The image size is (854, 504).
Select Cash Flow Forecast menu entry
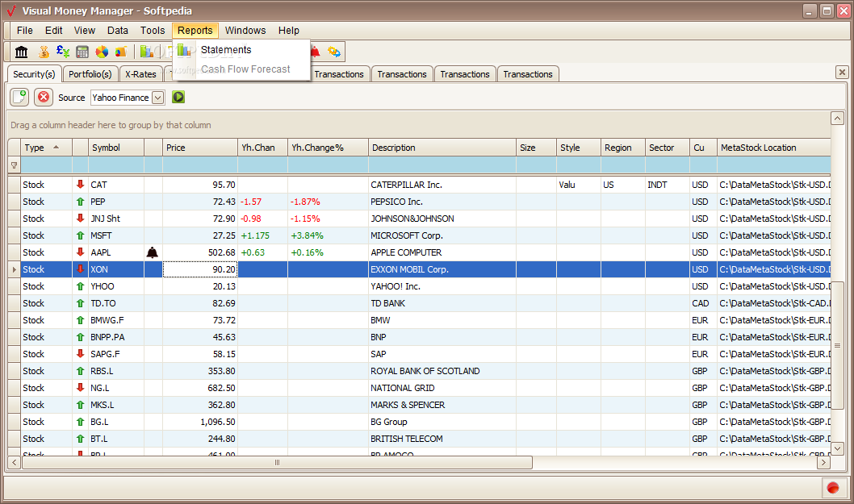coord(245,69)
